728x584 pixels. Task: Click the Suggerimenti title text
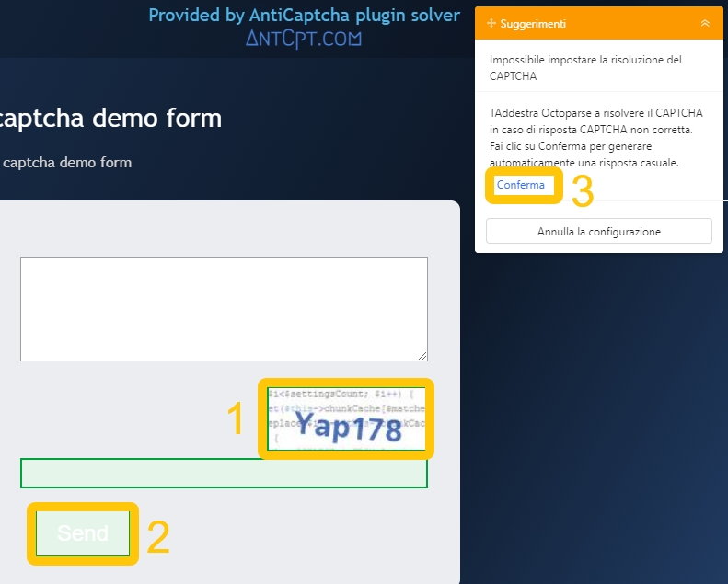(x=533, y=23)
